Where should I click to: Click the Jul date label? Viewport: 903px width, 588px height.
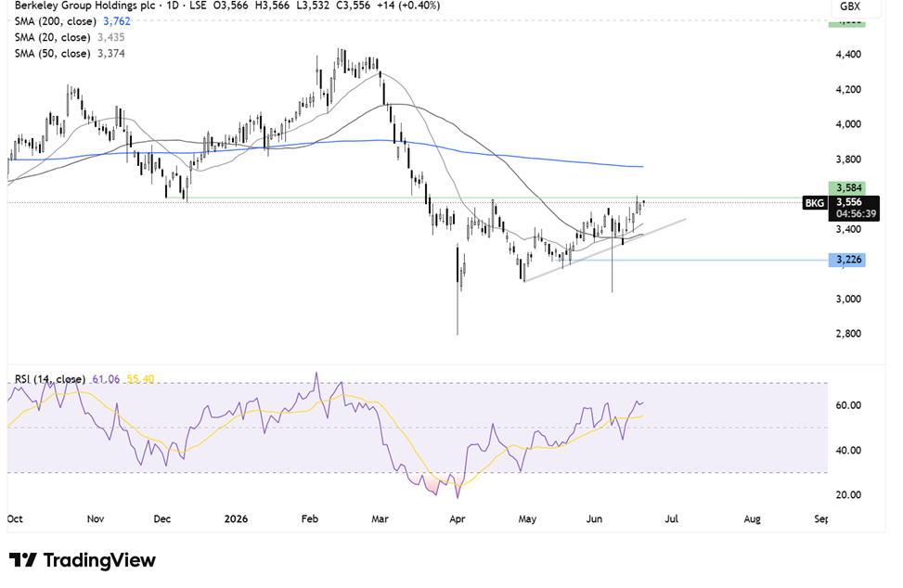coord(672,519)
